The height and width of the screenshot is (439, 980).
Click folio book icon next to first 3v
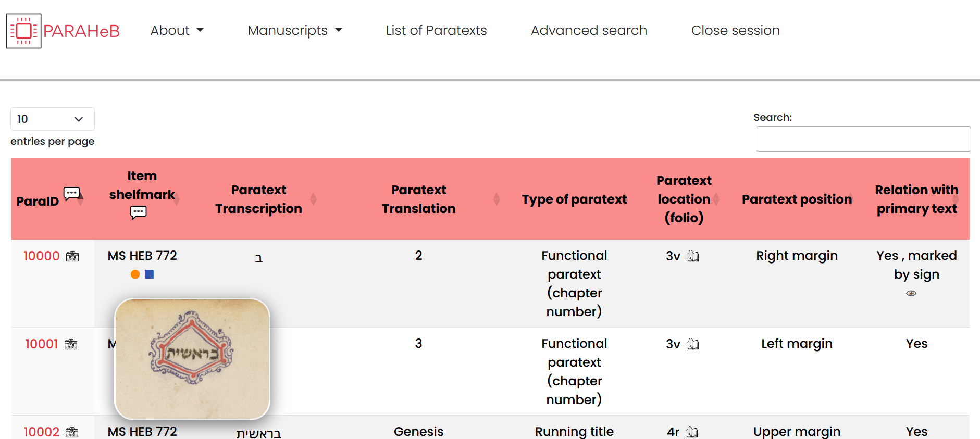coord(693,256)
